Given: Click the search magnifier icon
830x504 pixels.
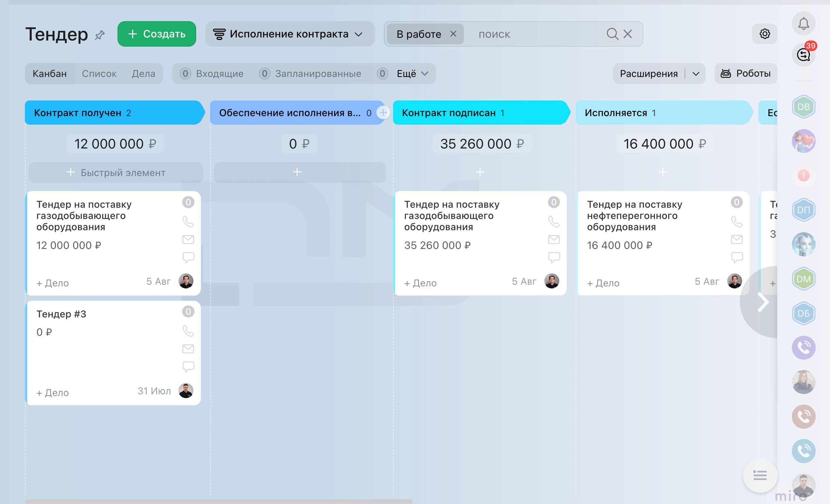Looking at the screenshot, I should click(612, 34).
